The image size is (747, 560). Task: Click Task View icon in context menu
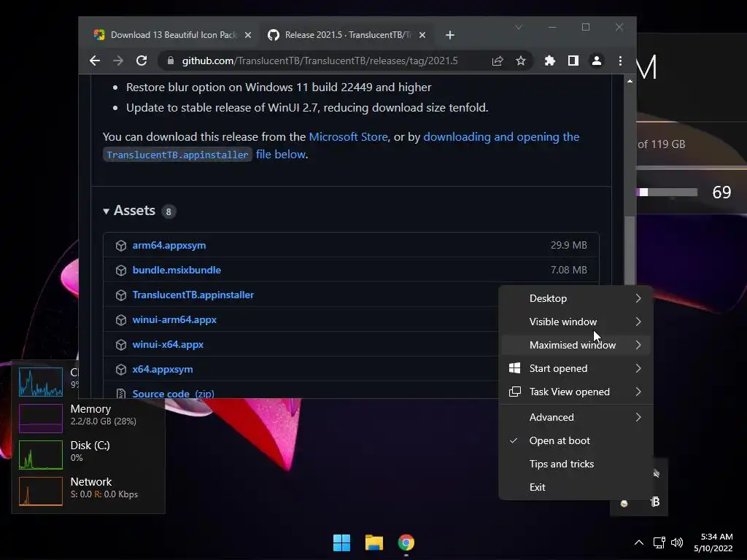click(x=514, y=392)
